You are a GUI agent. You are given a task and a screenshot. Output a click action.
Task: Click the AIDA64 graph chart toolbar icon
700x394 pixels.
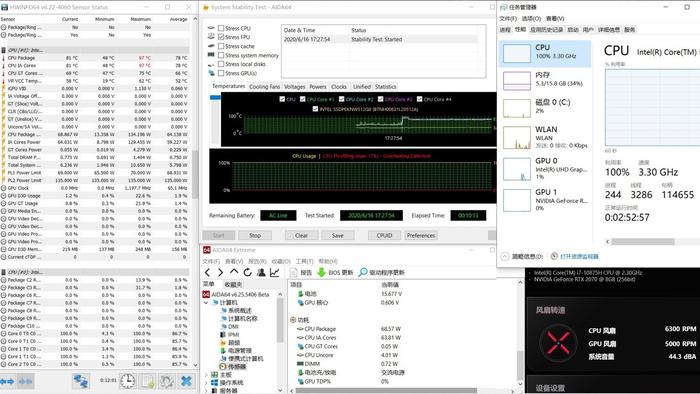(x=275, y=272)
